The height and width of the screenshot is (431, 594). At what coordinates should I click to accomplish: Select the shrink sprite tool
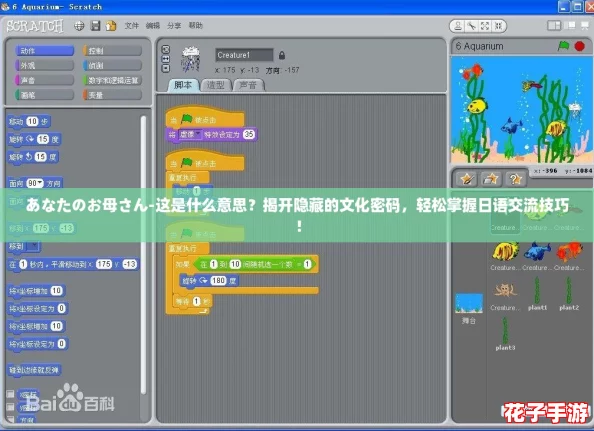[x=499, y=26]
